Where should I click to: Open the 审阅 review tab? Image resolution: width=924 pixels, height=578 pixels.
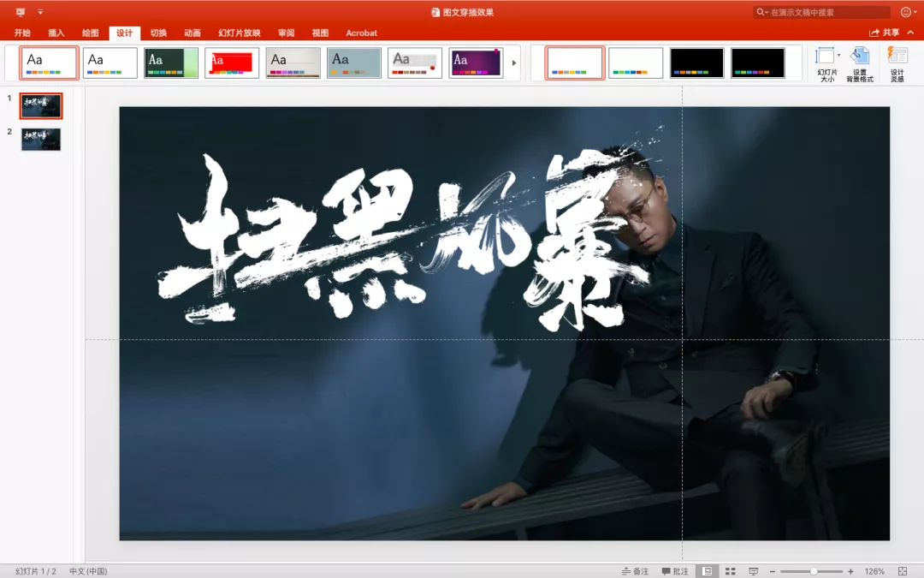287,33
